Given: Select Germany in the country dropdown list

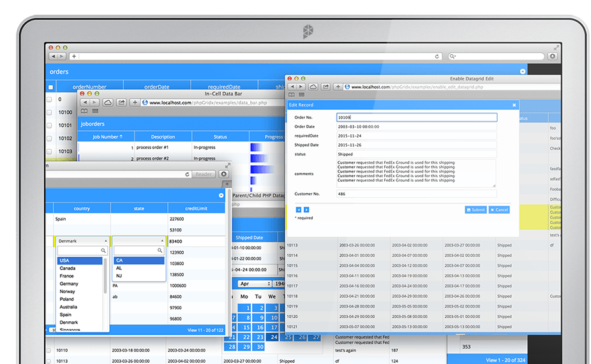Looking at the screenshot, I should tap(80, 284).
